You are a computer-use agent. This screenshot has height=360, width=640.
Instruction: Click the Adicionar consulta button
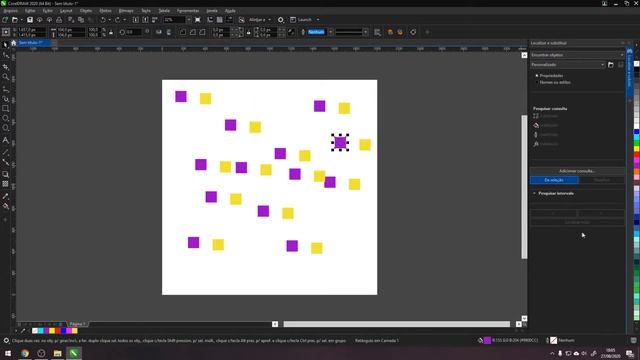[577, 171]
